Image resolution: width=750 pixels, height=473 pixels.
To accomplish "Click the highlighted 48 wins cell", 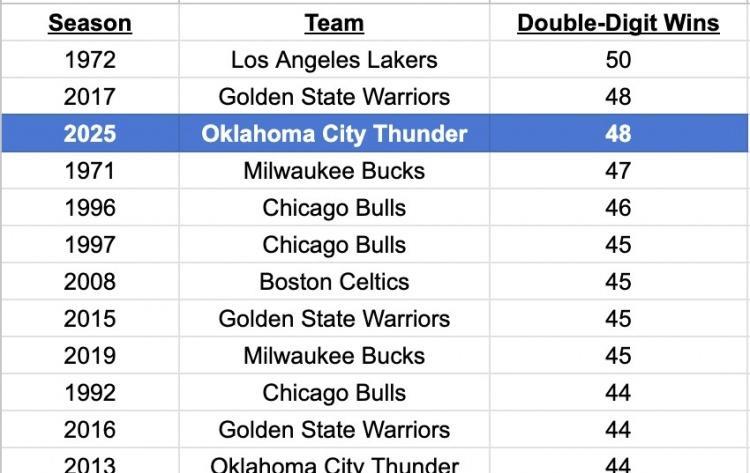I will 618,133.
